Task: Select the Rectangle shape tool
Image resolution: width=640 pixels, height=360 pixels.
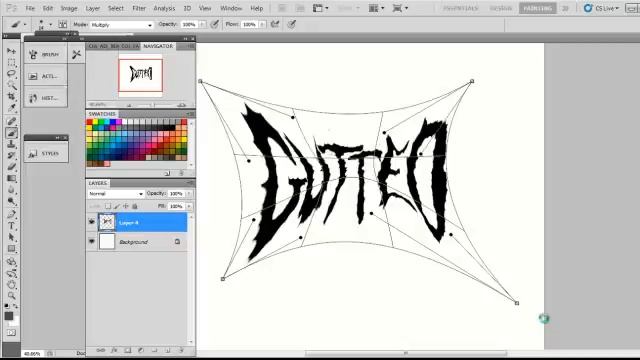Action: tap(11, 249)
